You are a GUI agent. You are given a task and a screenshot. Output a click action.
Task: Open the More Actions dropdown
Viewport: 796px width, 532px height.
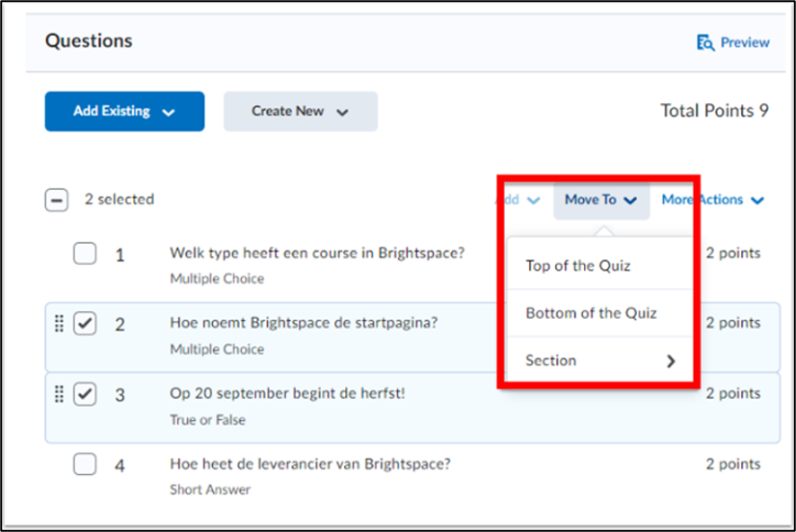(x=713, y=199)
